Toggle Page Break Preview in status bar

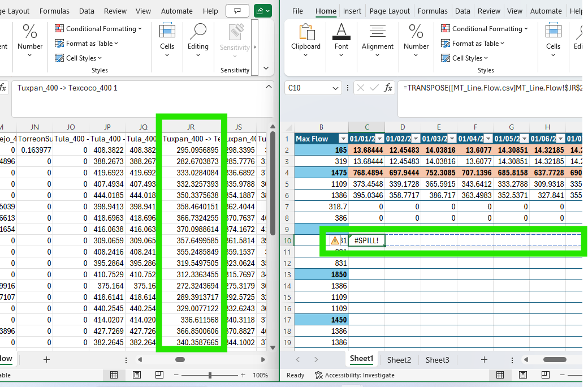159,375
